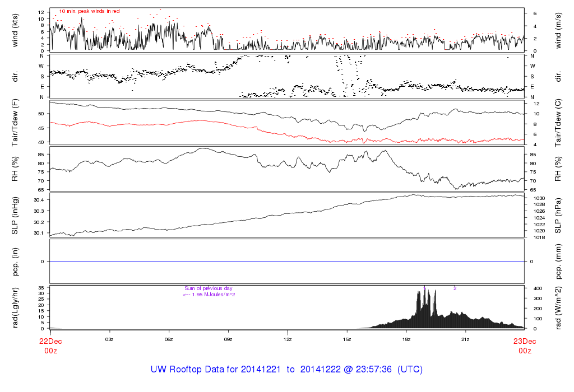Select the "rad(Lgly/hr)" left axis label
This screenshot has height=392, width=574.
(15, 308)
